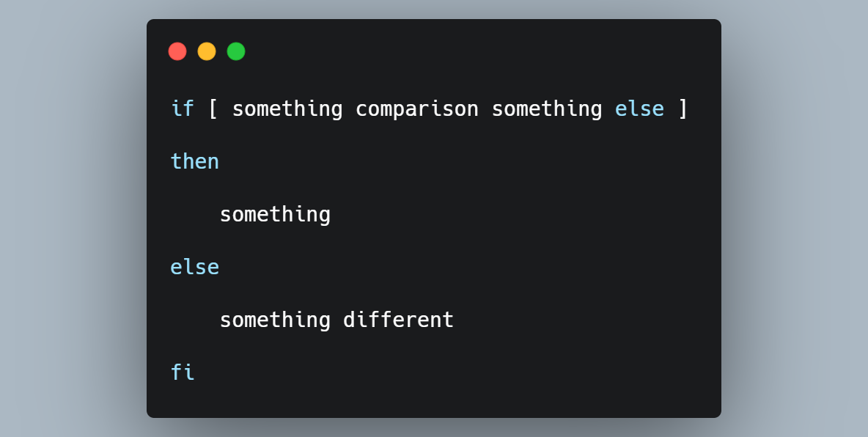Click 'something' on the line below 'then'
Image resolution: width=868 pixels, height=437 pixels.
coord(275,214)
